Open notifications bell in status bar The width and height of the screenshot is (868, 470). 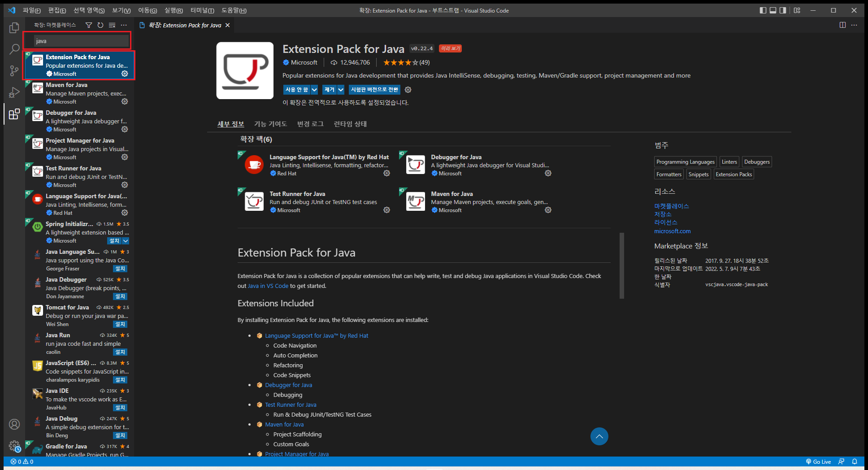pyautogui.click(x=855, y=461)
